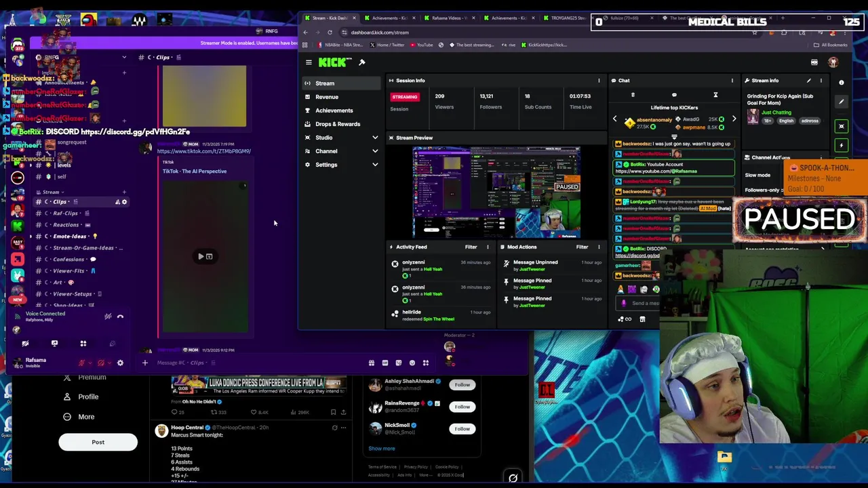Open Revenue in Kick sidebar

tap(342, 97)
